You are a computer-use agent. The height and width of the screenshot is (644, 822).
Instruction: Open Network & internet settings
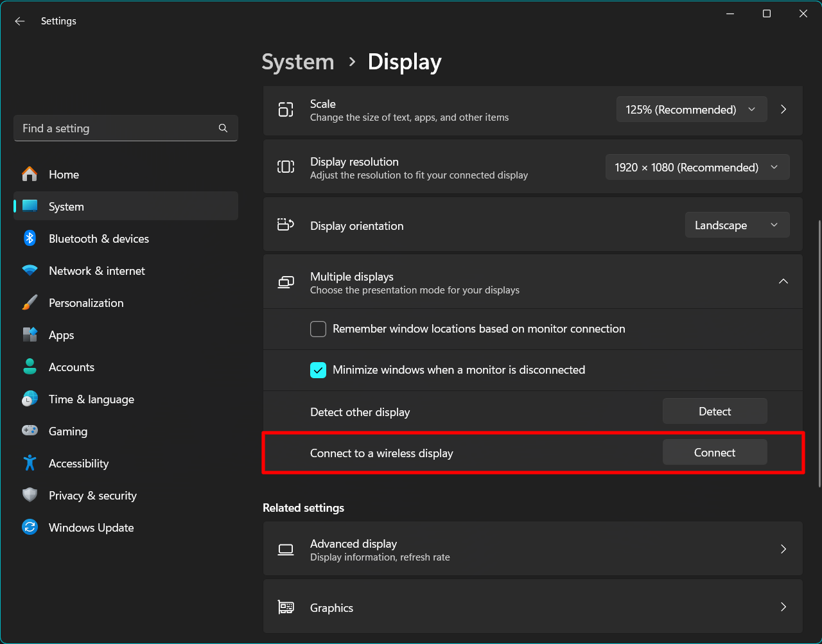coord(126,270)
